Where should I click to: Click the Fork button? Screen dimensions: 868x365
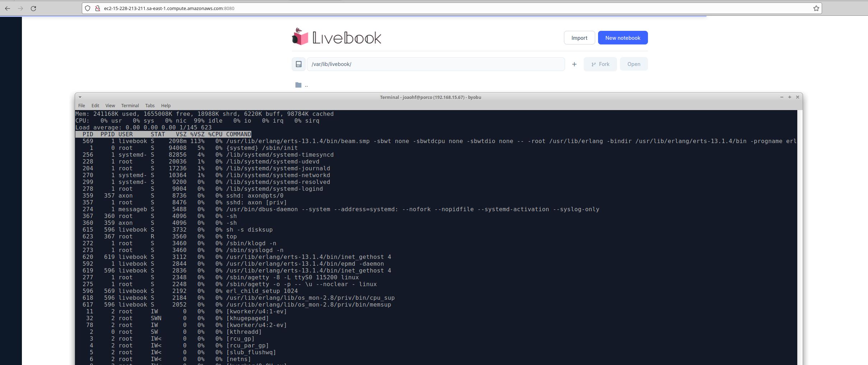coord(600,64)
